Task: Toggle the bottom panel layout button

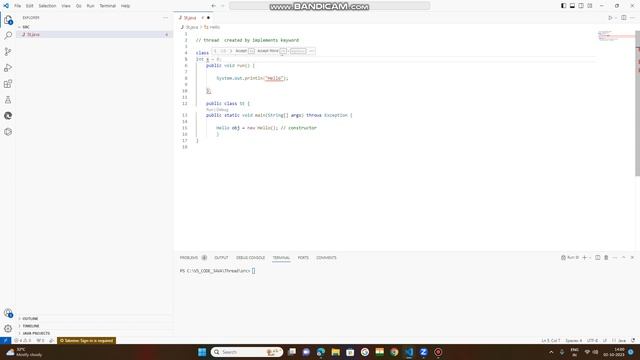Action: [572, 6]
